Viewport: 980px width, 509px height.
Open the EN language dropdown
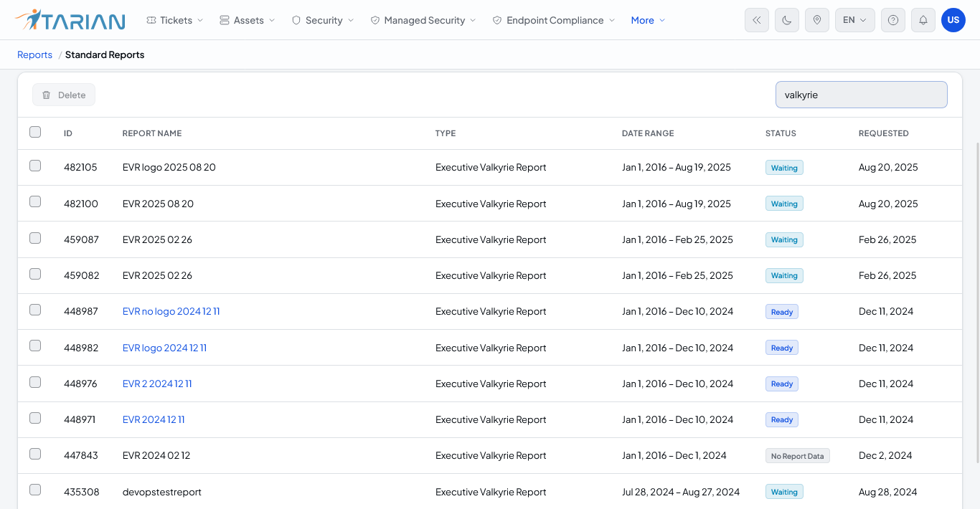(x=855, y=20)
